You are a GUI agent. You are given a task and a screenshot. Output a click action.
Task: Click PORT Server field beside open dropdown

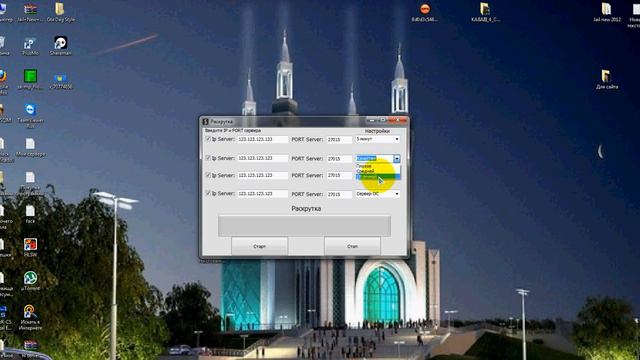coord(339,158)
